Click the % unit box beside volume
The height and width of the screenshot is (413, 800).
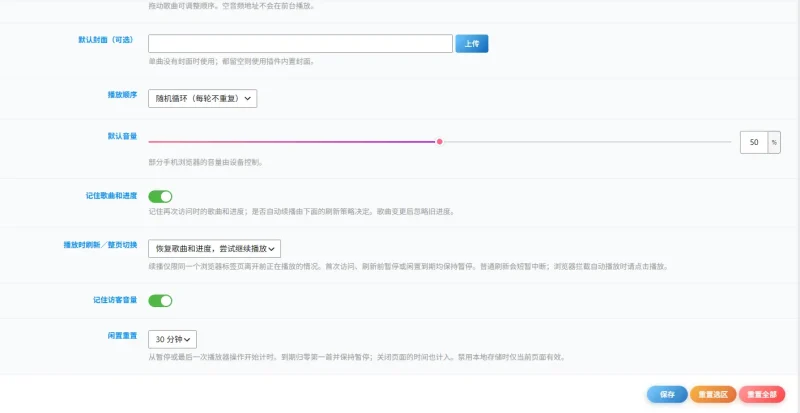coord(774,142)
